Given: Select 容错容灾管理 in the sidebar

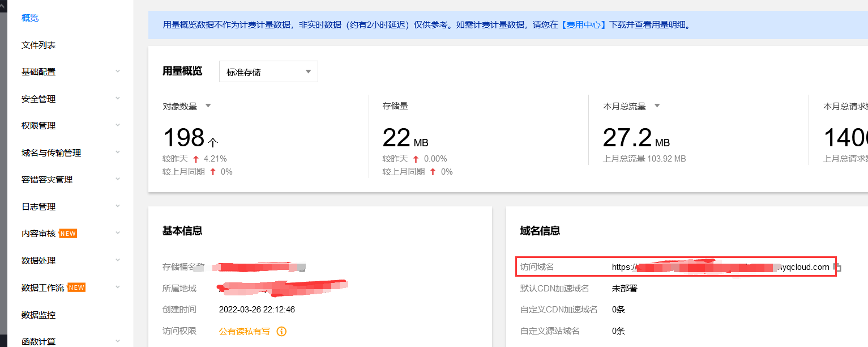Looking at the screenshot, I should pyautogui.click(x=47, y=180).
